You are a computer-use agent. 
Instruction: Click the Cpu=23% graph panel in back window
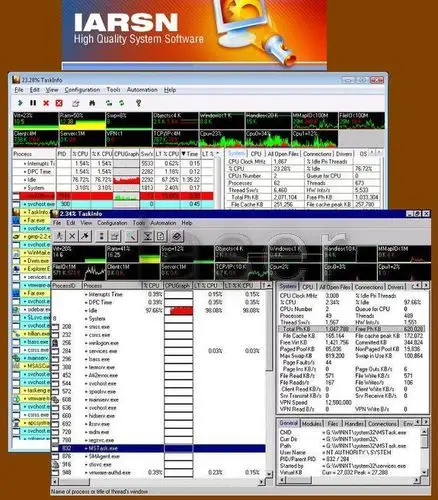pos(222,139)
